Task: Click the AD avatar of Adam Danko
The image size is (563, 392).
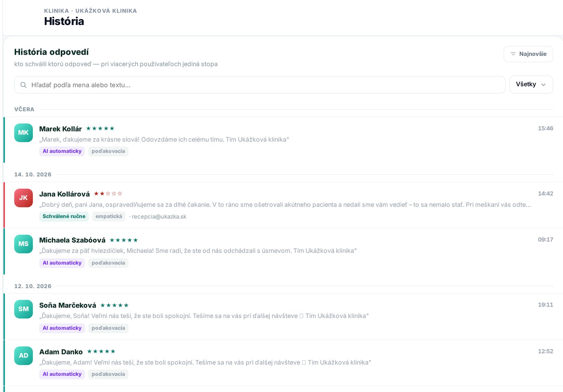Action: [24, 355]
